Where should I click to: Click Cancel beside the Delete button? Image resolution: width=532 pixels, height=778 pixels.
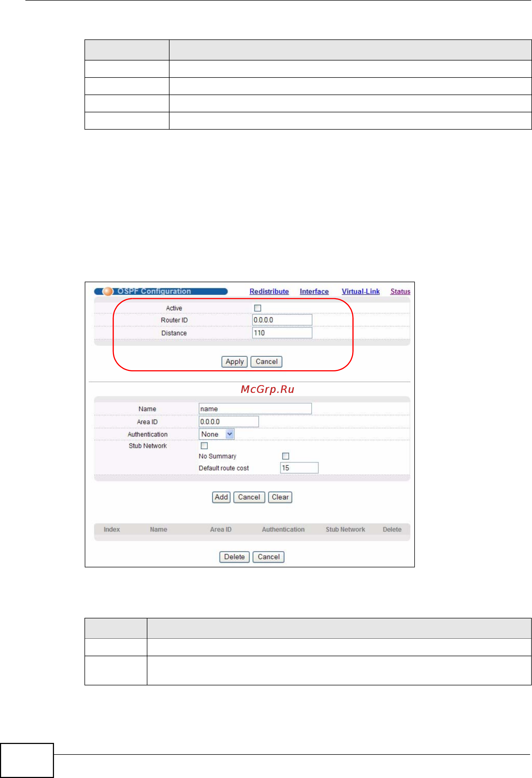[268, 557]
